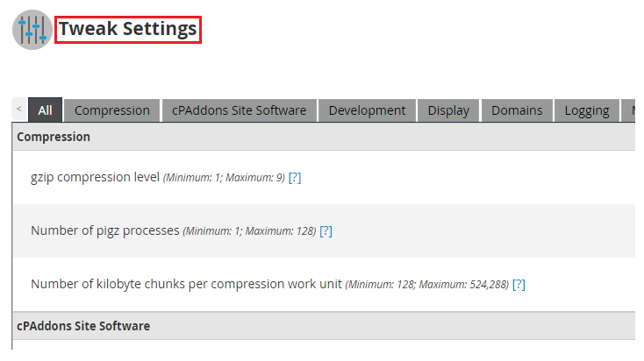Click the kilobyte chunks per work unit label
644x361 pixels.
click(186, 284)
